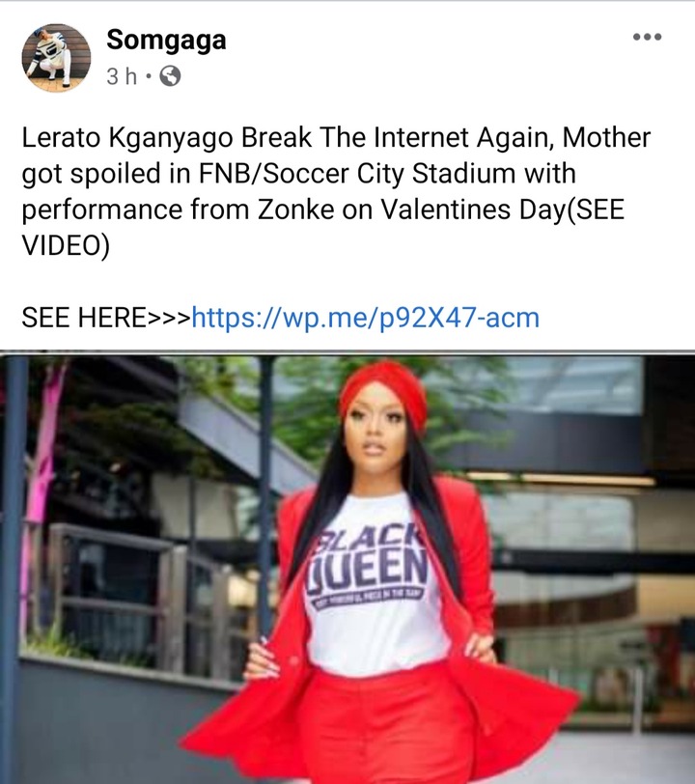
Task: Click the red skirt in the photo
Action: (384, 725)
